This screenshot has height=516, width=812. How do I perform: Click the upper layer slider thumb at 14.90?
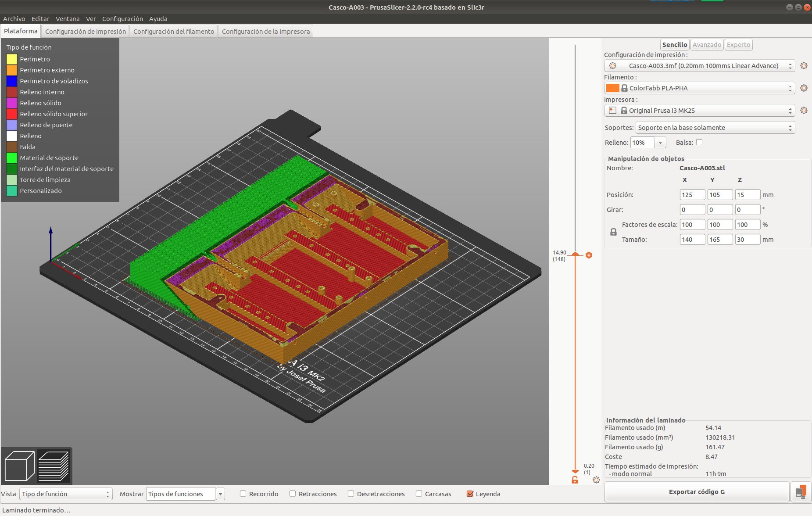click(575, 254)
